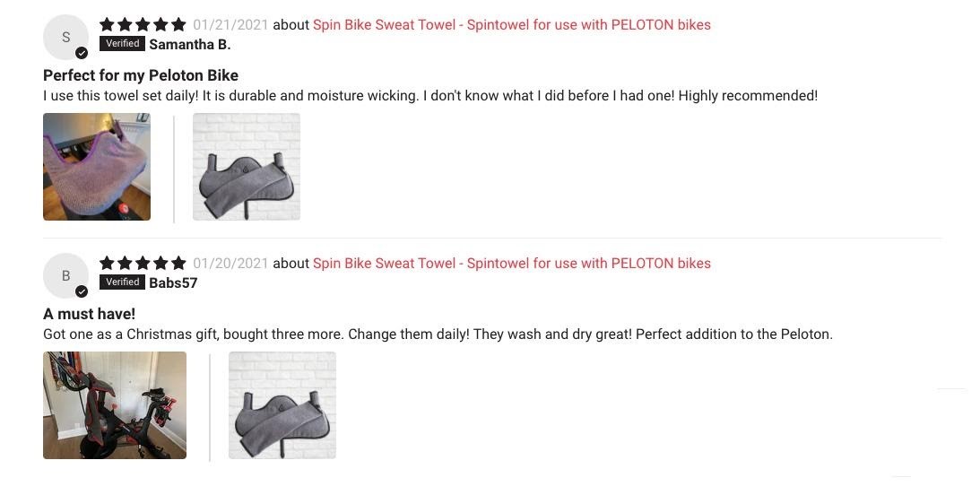Click reviewer name Samantha B.
This screenshot has height=495, width=980.
(x=190, y=44)
